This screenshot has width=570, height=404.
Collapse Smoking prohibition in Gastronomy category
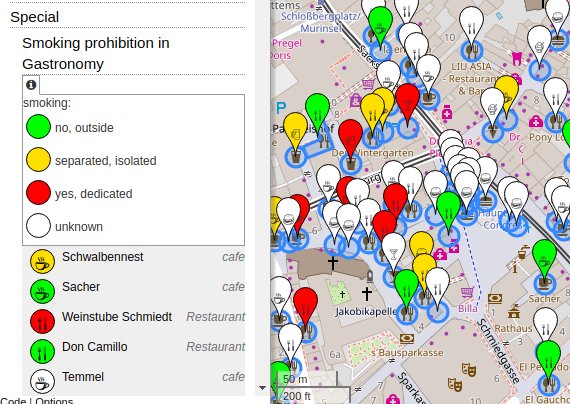96,53
